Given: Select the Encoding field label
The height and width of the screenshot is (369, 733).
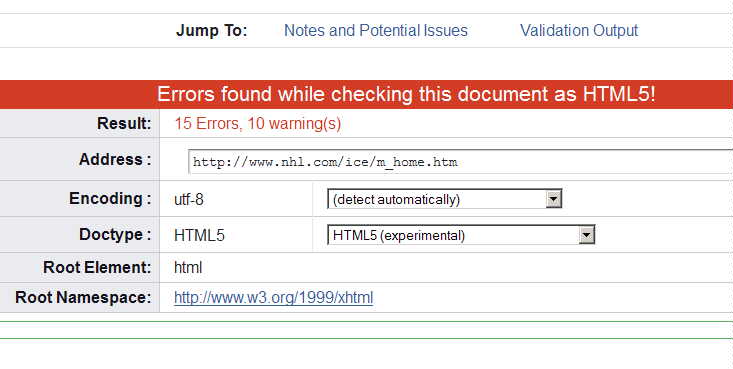Looking at the screenshot, I should point(110,198).
